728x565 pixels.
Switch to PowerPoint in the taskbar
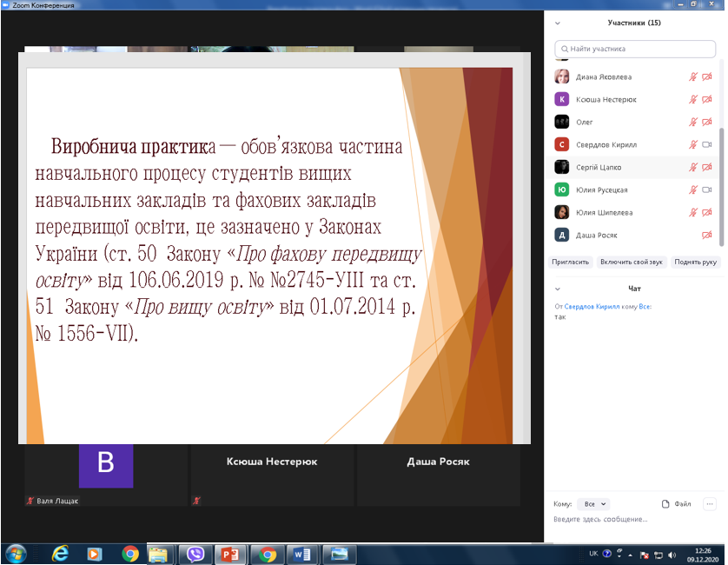(x=231, y=554)
